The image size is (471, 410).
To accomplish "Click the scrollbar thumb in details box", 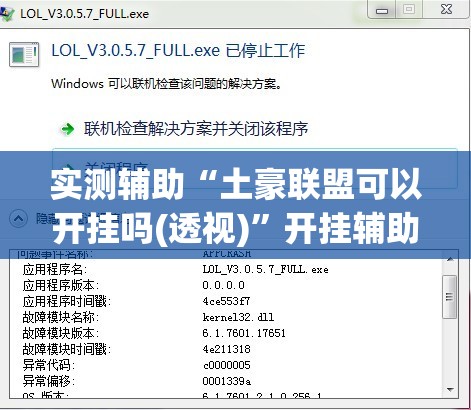I will coord(449,296).
